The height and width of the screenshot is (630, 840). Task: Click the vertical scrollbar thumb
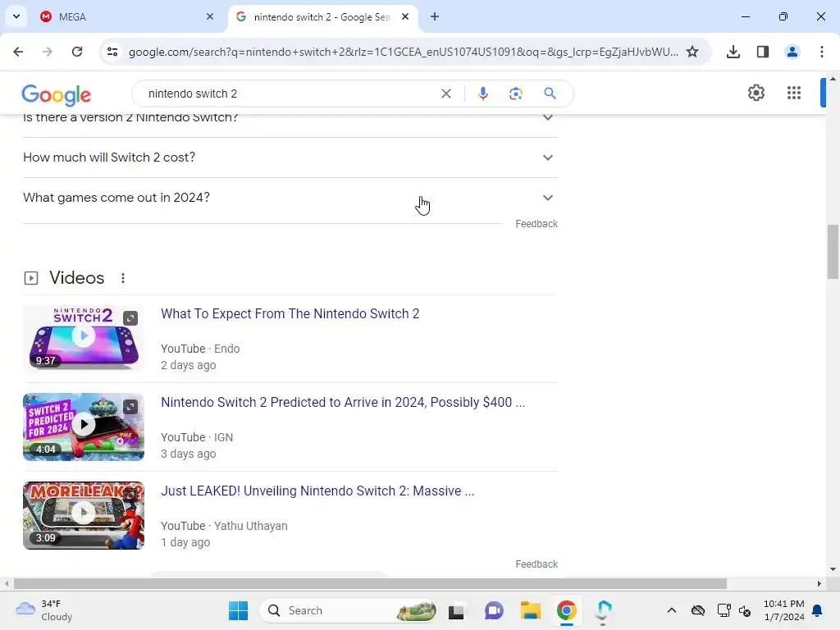pos(833,252)
